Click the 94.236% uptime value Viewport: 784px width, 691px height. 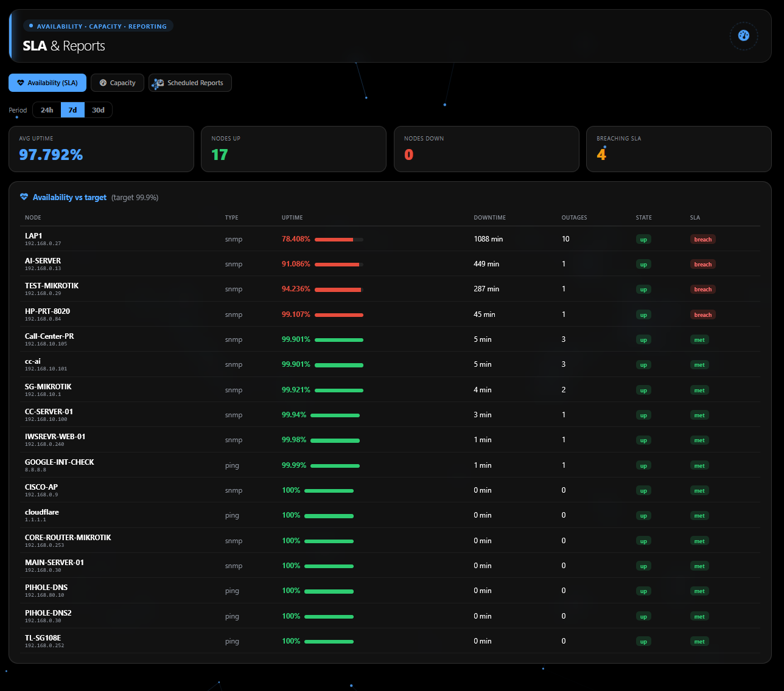[x=296, y=289]
